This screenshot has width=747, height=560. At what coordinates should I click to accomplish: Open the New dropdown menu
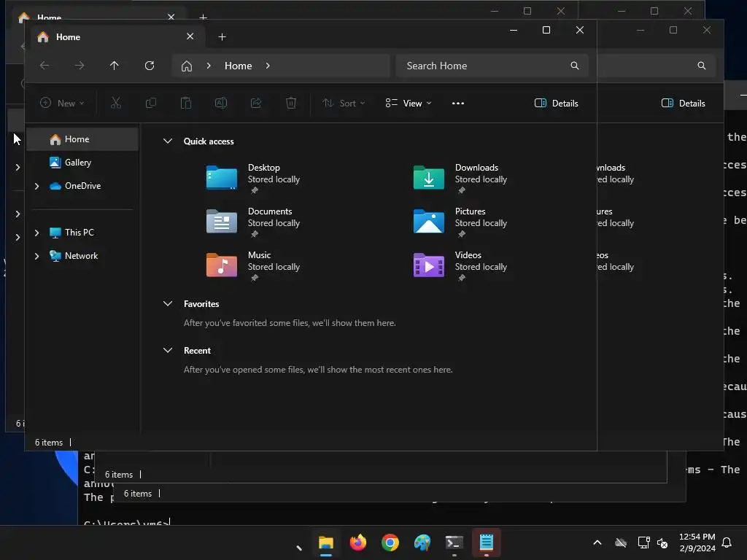62,104
